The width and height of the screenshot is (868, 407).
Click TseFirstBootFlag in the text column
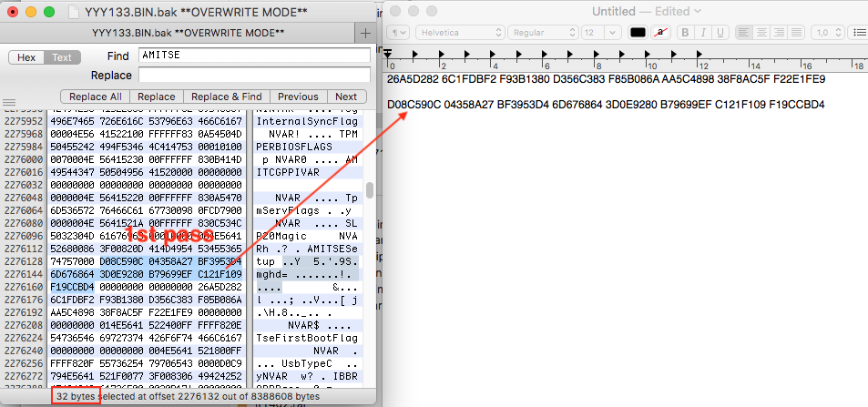307,339
